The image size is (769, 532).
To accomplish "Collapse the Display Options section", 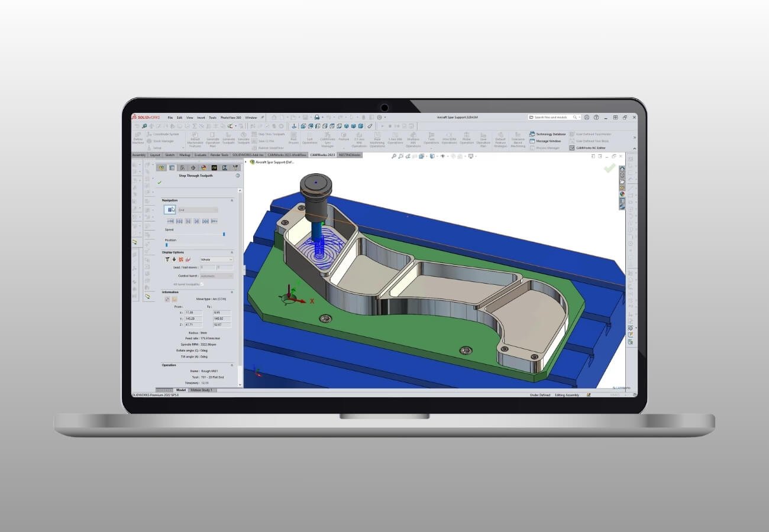I will pos(232,252).
